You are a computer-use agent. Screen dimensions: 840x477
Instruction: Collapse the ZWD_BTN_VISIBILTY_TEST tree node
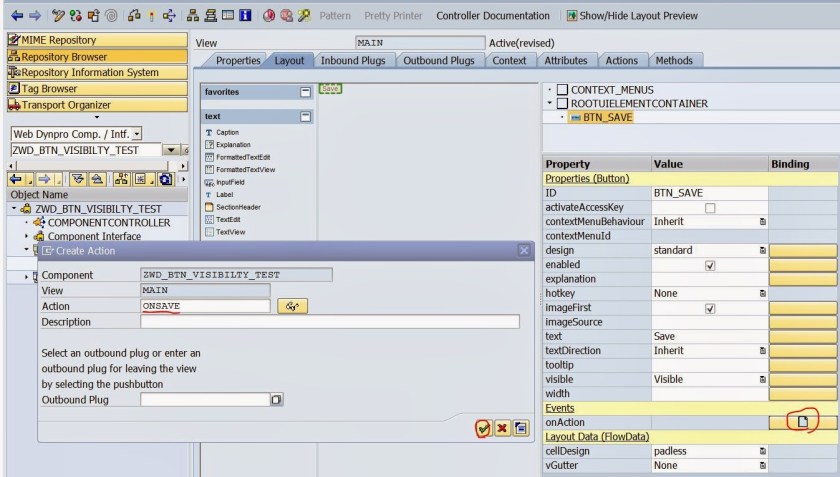(x=14, y=208)
